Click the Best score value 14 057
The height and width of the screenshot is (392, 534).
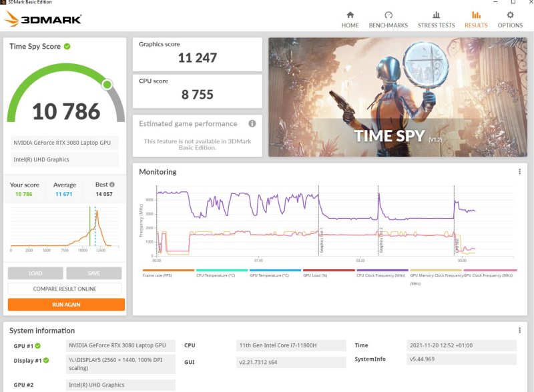[104, 194]
